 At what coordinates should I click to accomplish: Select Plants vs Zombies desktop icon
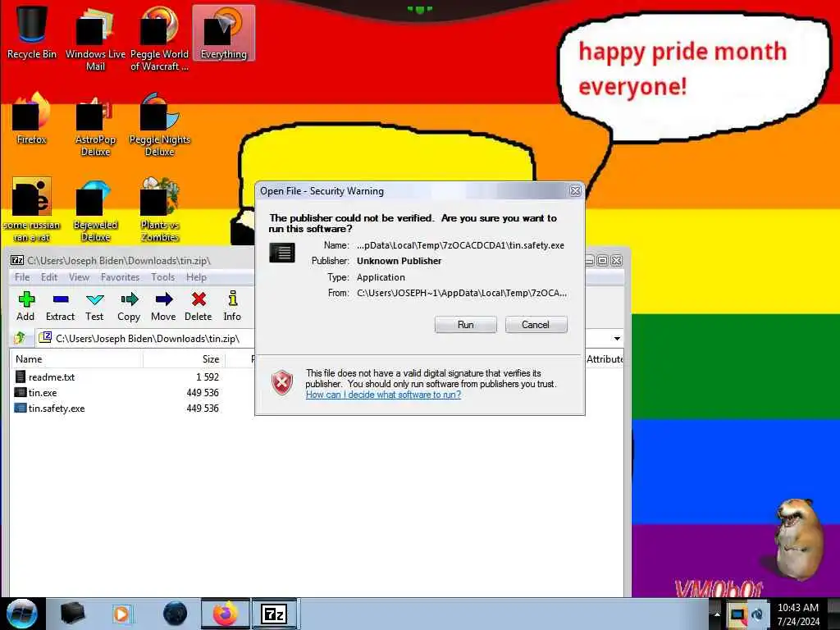pyautogui.click(x=160, y=209)
